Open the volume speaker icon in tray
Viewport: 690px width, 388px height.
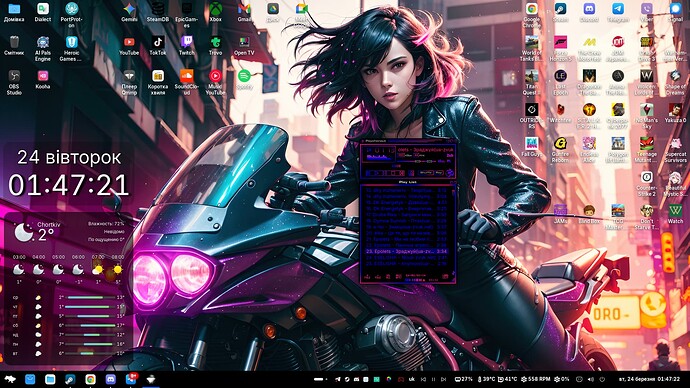[x=591, y=379]
